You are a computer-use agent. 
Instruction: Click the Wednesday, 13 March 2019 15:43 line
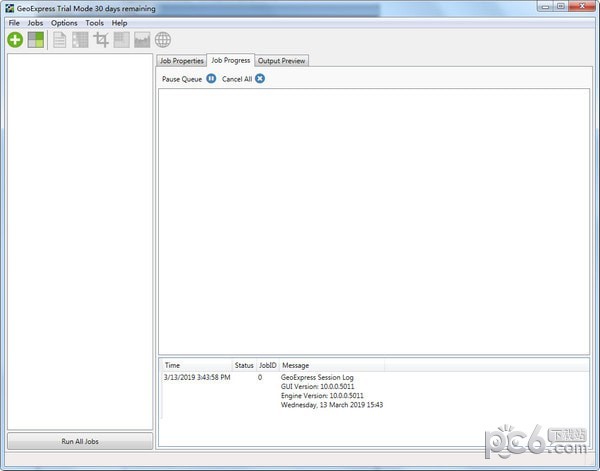(x=332, y=405)
